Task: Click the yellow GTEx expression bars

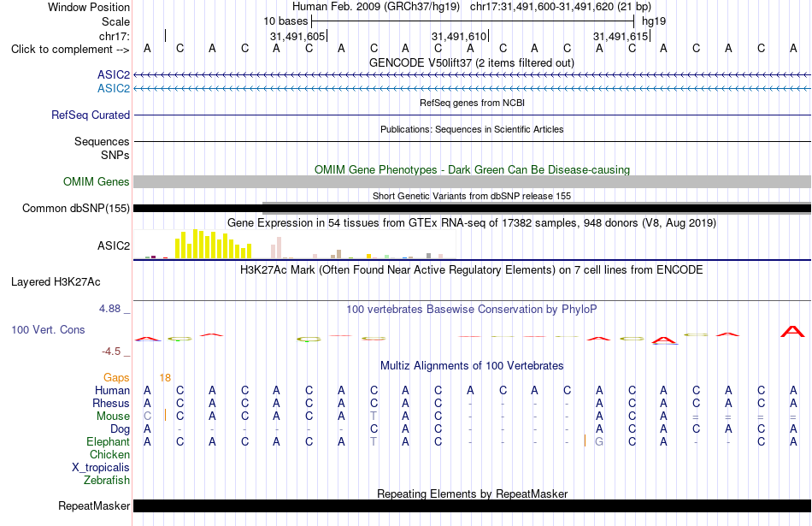Action: [x=214, y=244]
